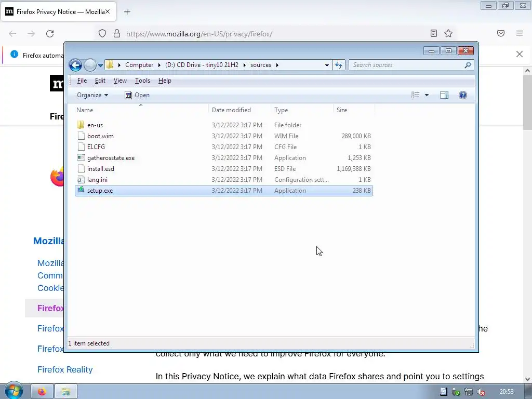This screenshot has width=532, height=399.
Task: Expand the arrow after Computer breadcrumb
Action: (x=159, y=65)
